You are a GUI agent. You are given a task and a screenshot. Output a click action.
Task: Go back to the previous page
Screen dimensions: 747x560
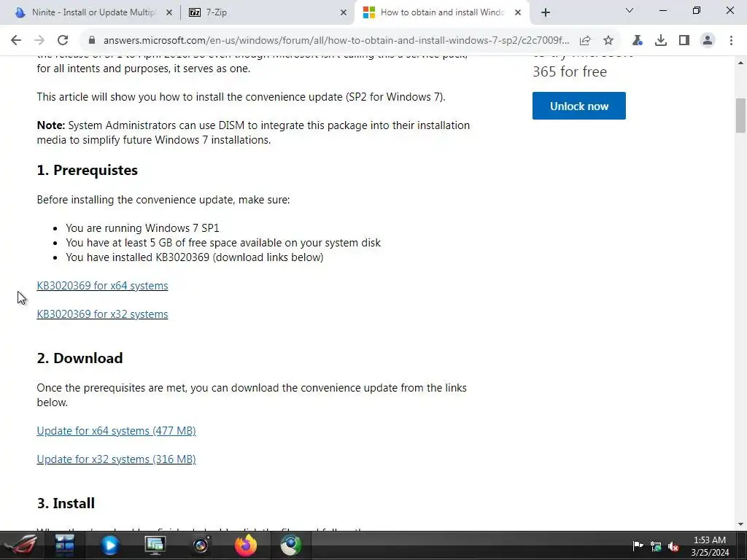16,41
